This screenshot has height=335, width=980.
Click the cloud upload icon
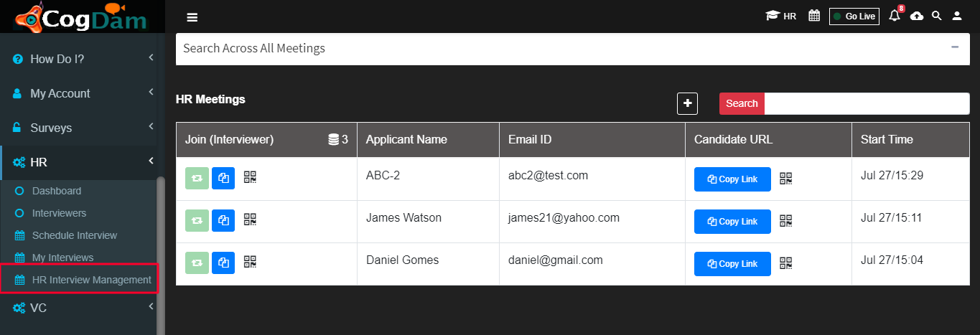(917, 16)
